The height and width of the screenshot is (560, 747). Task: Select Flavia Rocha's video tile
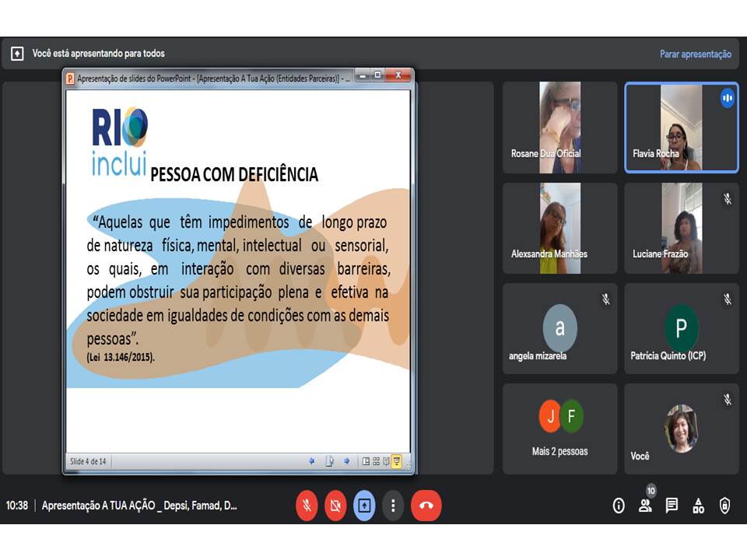(x=682, y=127)
